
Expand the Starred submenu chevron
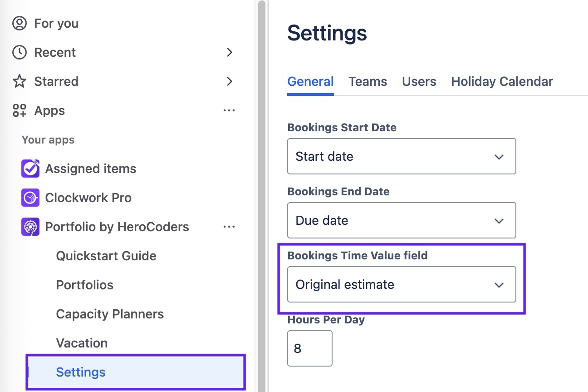230,81
